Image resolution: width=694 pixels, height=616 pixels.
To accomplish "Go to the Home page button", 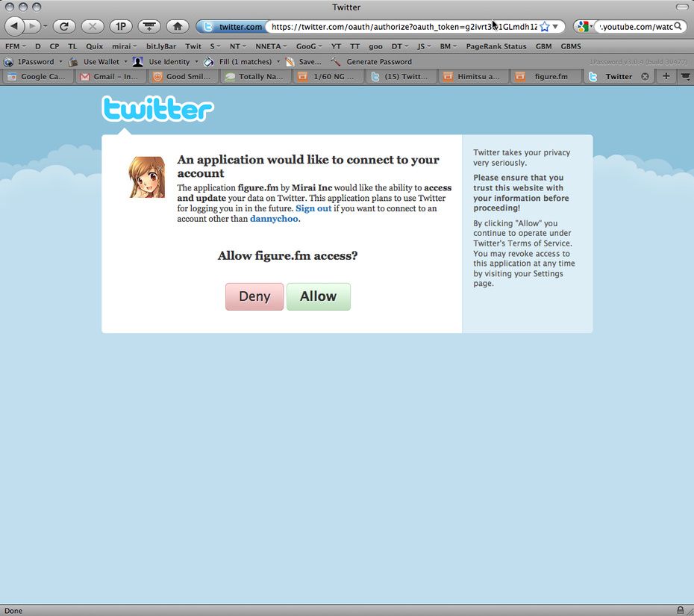I will click(178, 27).
